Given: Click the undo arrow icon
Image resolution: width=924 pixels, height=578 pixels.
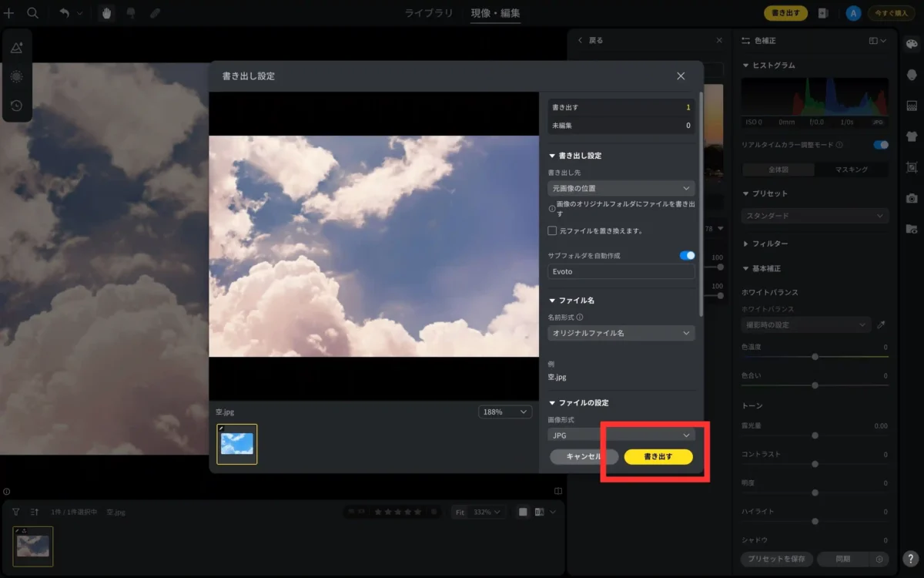Looking at the screenshot, I should tap(65, 13).
